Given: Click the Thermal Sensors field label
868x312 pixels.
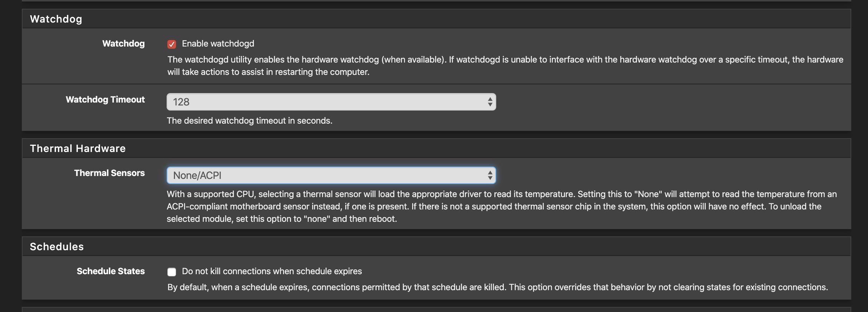Looking at the screenshot, I should (110, 173).
